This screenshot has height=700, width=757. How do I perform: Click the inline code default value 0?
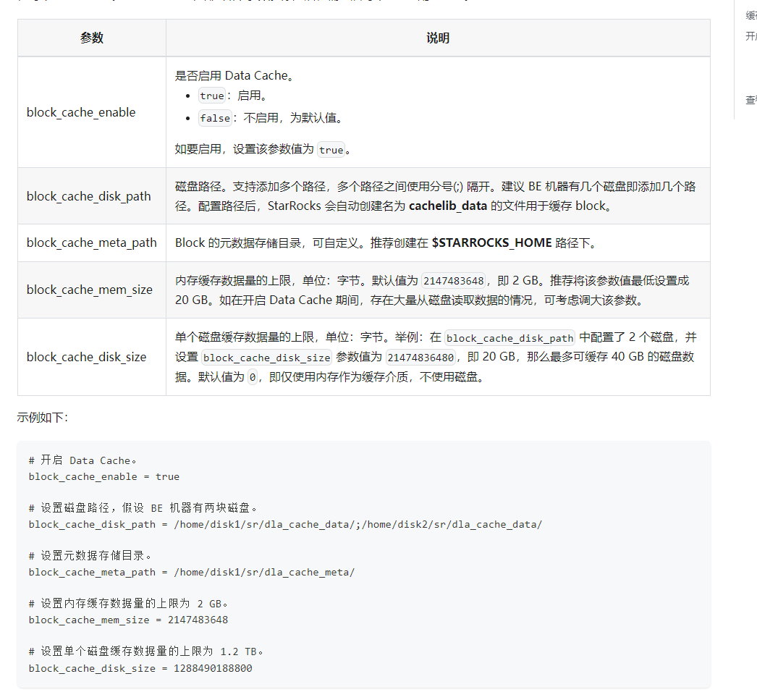(x=253, y=377)
